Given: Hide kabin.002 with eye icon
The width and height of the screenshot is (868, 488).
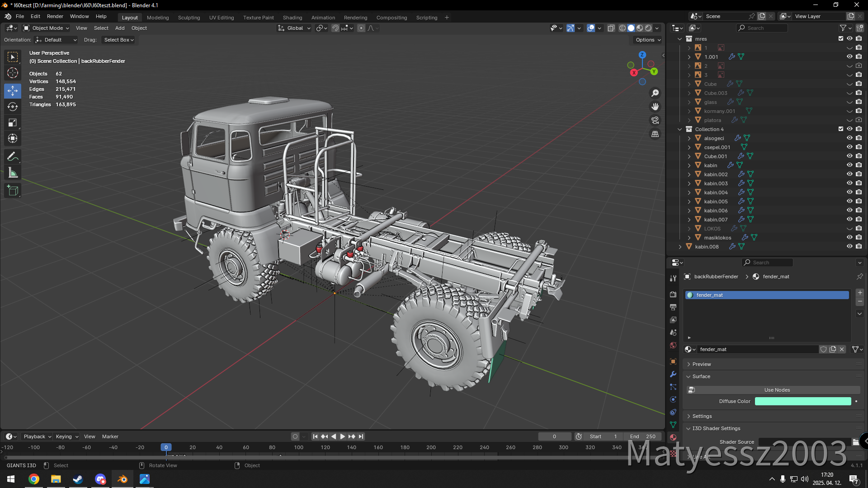Looking at the screenshot, I should (849, 174).
